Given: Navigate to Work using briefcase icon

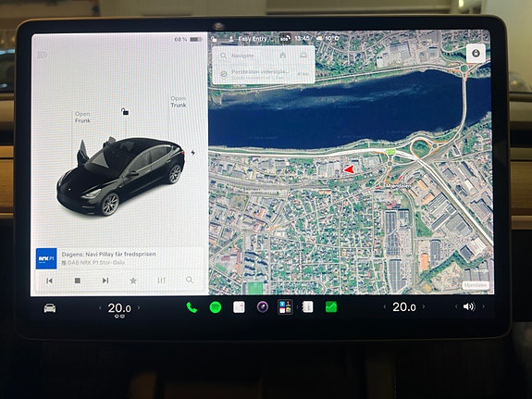Looking at the screenshot, I should 303,55.
